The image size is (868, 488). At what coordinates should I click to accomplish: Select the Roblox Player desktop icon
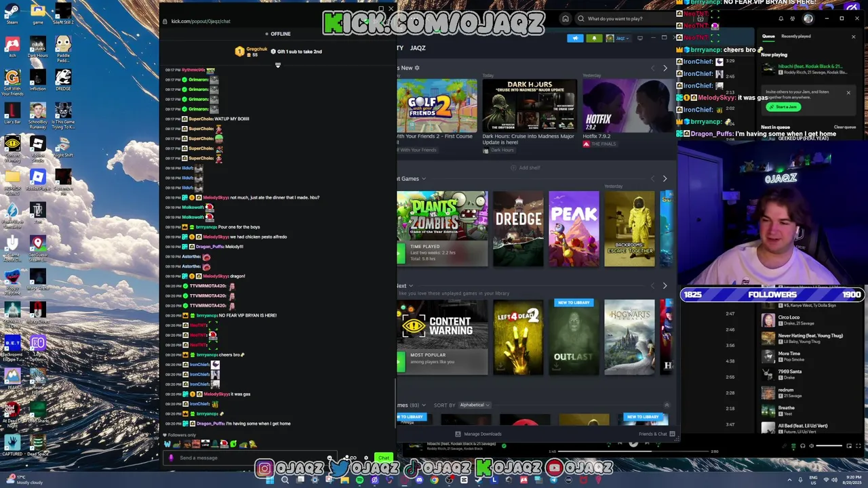tap(38, 180)
